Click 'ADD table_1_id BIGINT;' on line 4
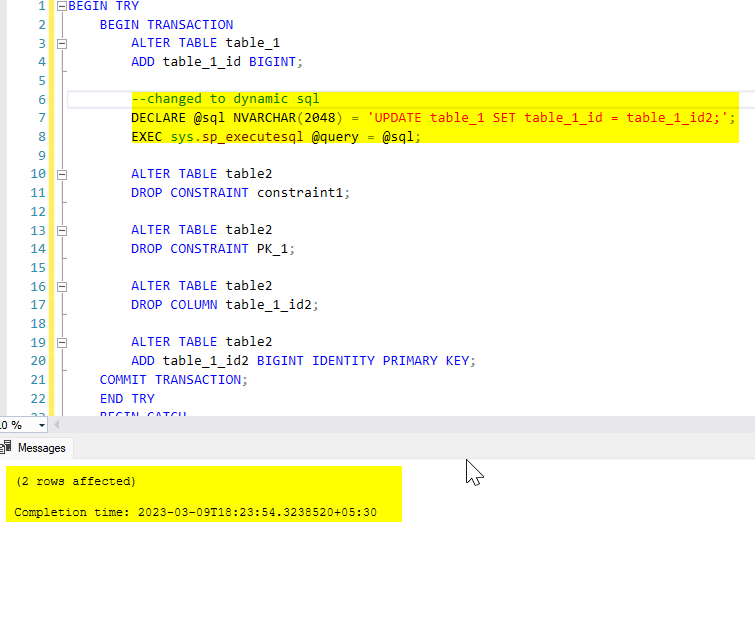Viewport: 755px width, 621px height. pos(217,62)
